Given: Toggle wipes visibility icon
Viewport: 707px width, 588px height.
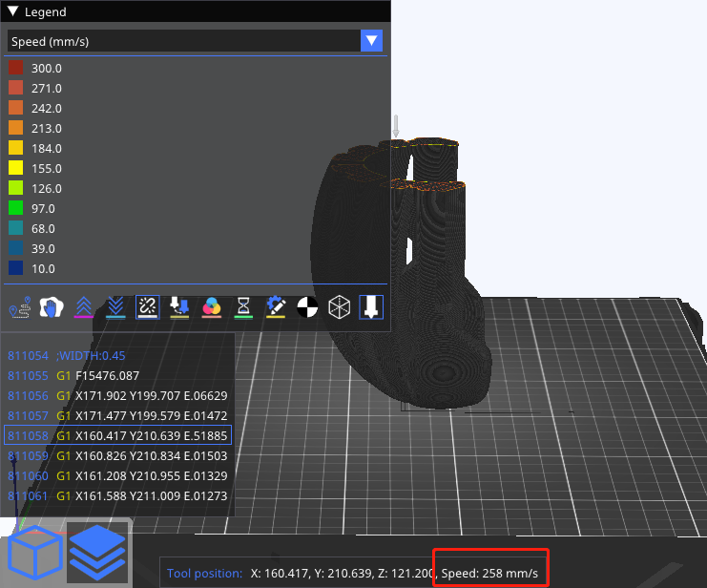Looking at the screenshot, I should tap(51, 306).
